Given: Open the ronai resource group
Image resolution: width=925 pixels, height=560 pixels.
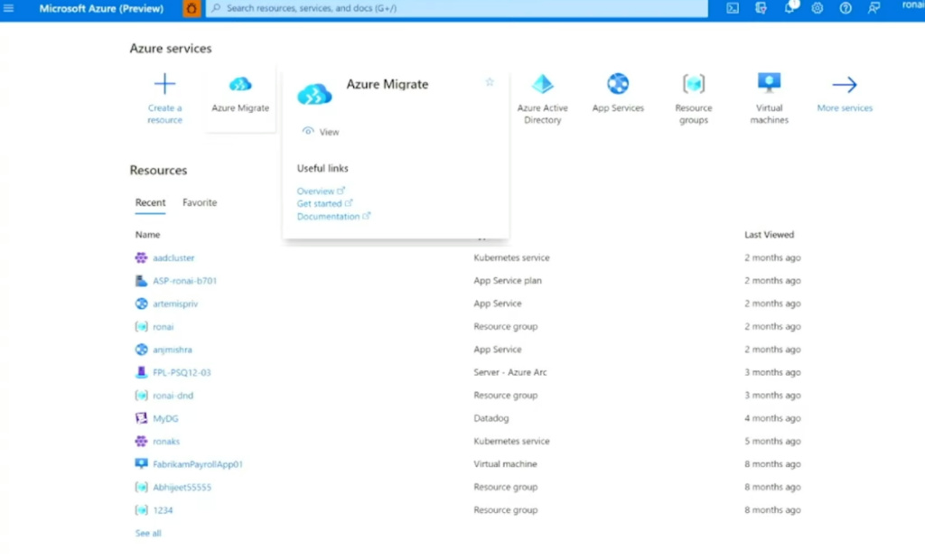Looking at the screenshot, I should pyautogui.click(x=163, y=327).
